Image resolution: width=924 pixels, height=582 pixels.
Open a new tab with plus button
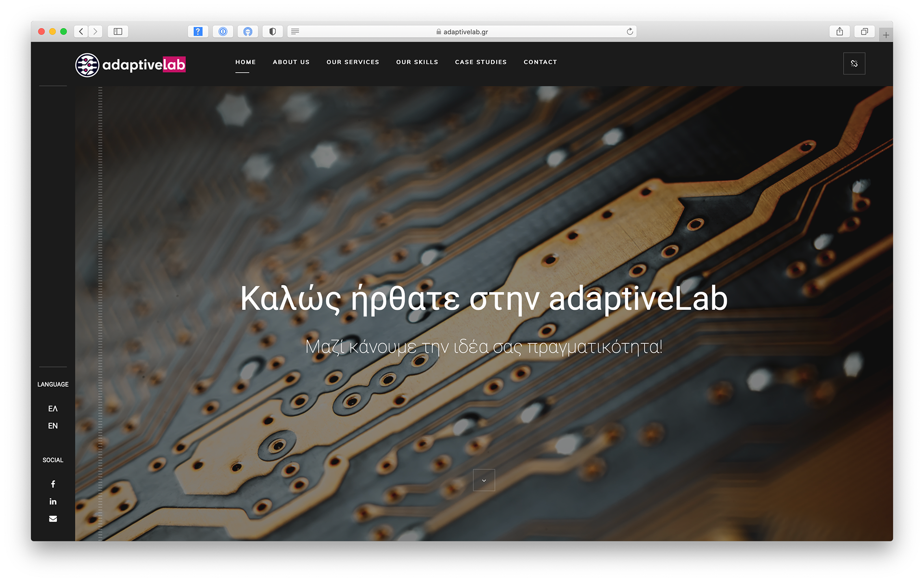(x=886, y=35)
